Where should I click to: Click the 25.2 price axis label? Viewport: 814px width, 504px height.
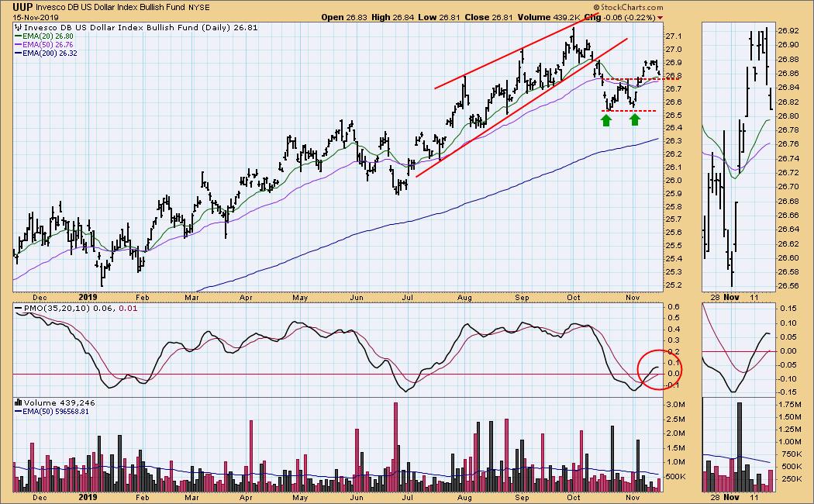click(x=673, y=285)
